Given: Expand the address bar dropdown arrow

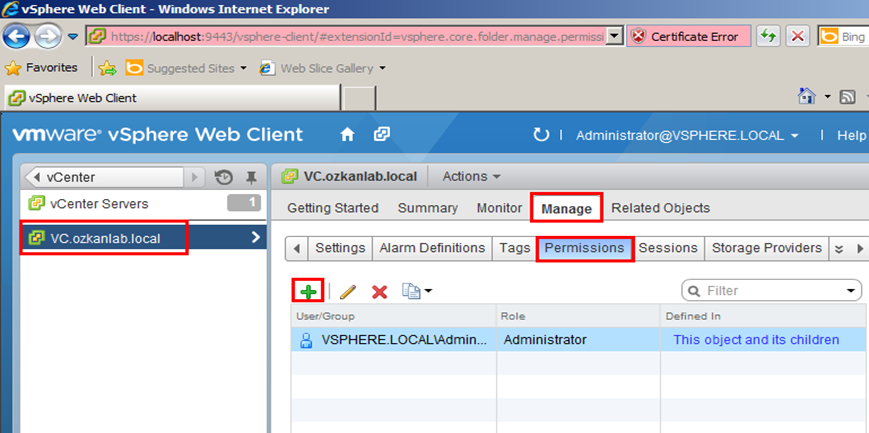Looking at the screenshot, I should click(x=614, y=37).
